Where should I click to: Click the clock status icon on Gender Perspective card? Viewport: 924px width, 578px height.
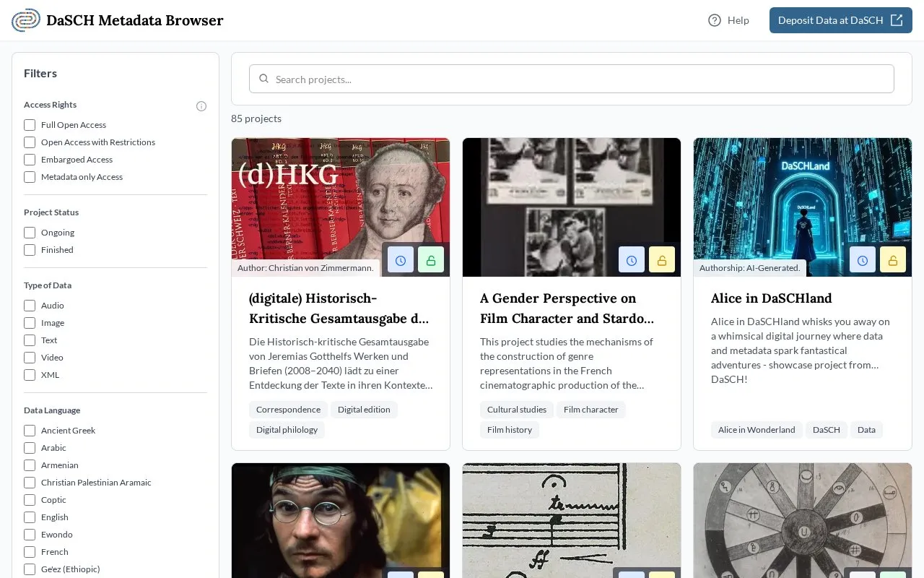tap(632, 260)
